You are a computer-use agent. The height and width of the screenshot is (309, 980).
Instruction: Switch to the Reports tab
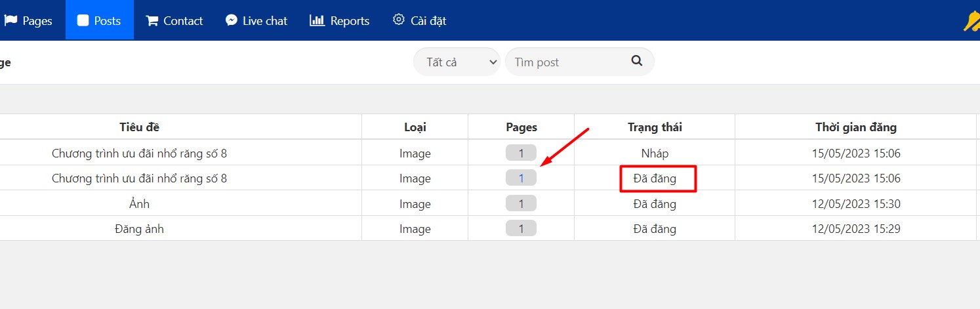[340, 20]
